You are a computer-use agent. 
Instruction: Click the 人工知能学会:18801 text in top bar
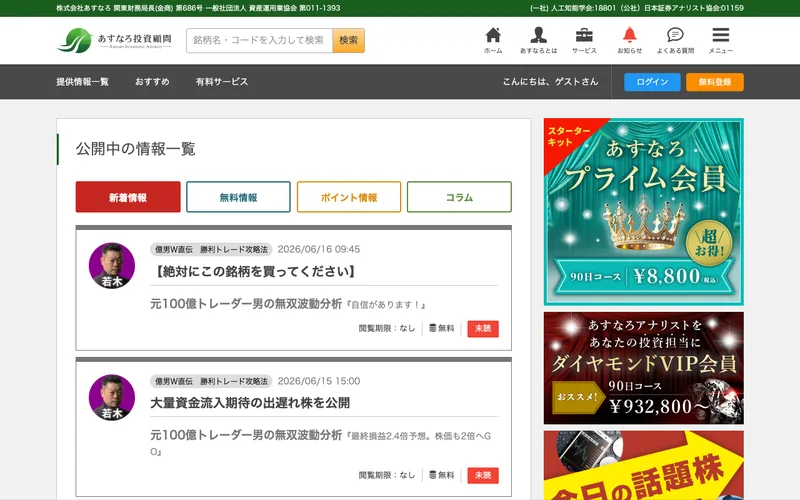tap(573, 8)
